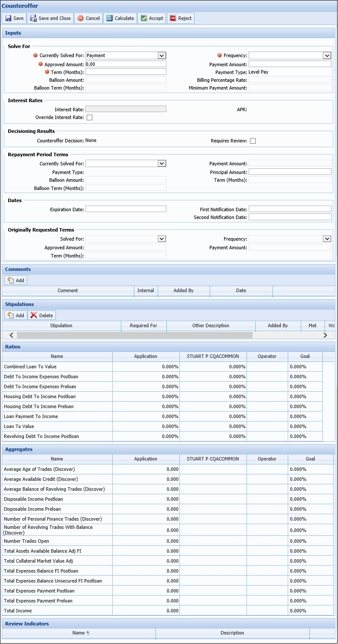Click Ratios Operator column header
The image size is (338, 644).
[267, 356]
